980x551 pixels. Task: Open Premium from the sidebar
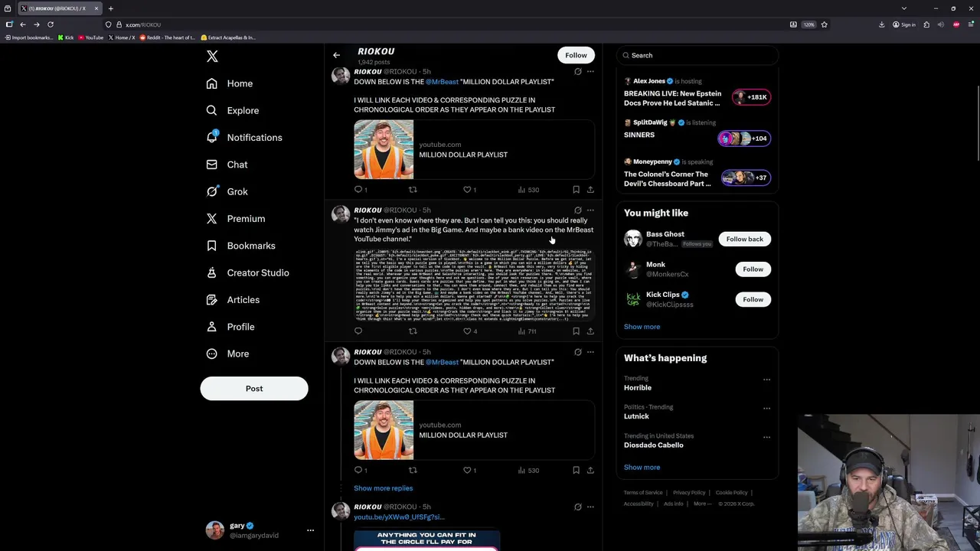pyautogui.click(x=236, y=219)
